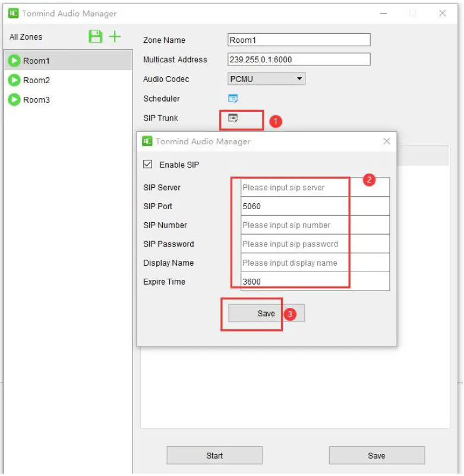Uncheck the Enable SIP checkbox
Image resolution: width=464 pixels, height=476 pixels.
[x=147, y=164]
